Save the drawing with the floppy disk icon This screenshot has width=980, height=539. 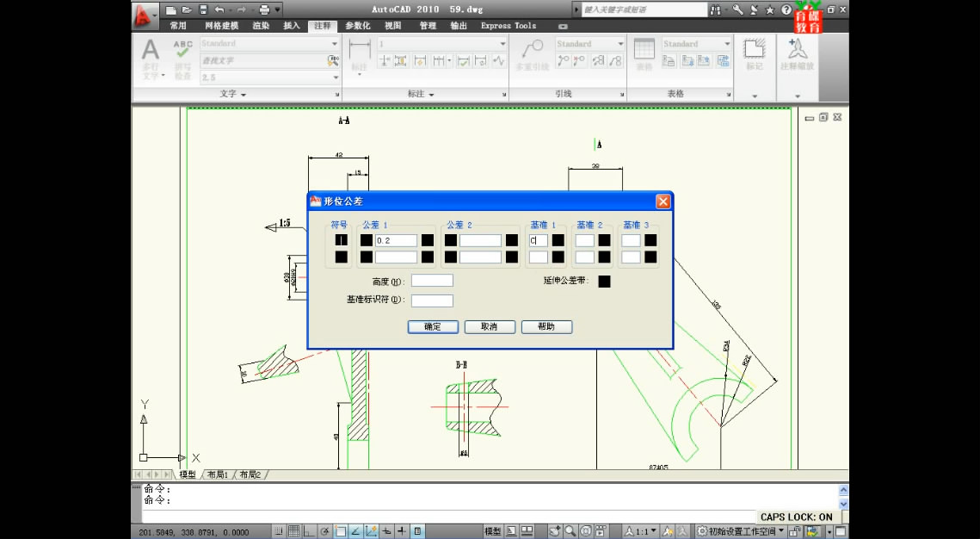(x=203, y=9)
